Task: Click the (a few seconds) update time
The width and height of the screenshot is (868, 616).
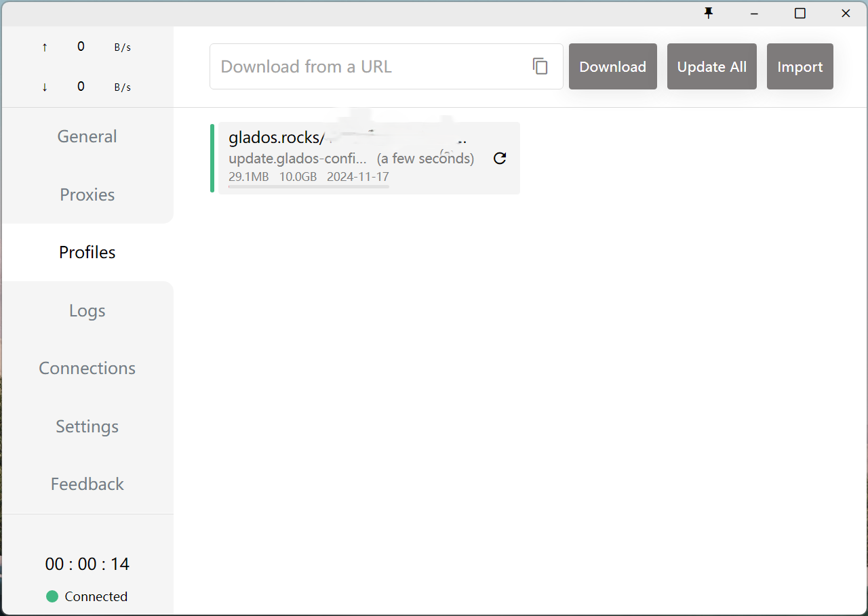Action: [x=426, y=159]
